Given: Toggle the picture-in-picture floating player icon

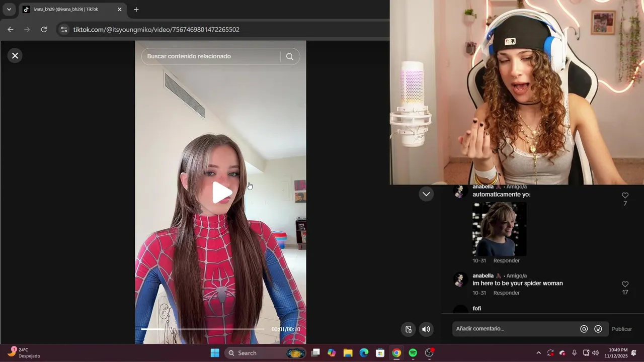Looking at the screenshot, I should pos(409,329).
